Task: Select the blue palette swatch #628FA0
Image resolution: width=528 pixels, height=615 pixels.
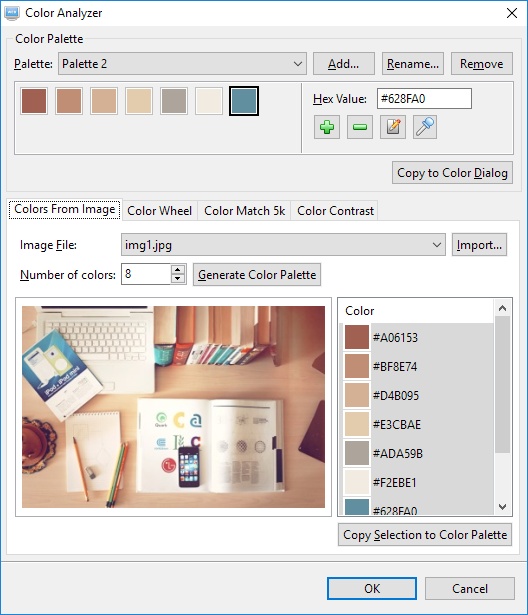Action: pos(244,101)
